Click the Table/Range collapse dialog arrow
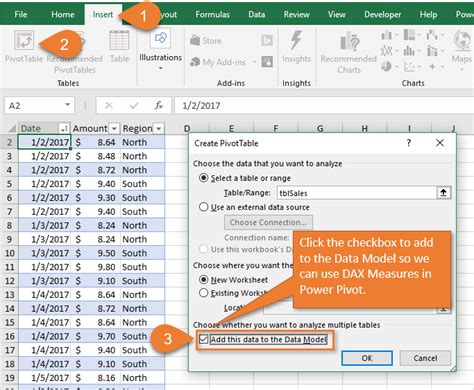 (x=444, y=193)
